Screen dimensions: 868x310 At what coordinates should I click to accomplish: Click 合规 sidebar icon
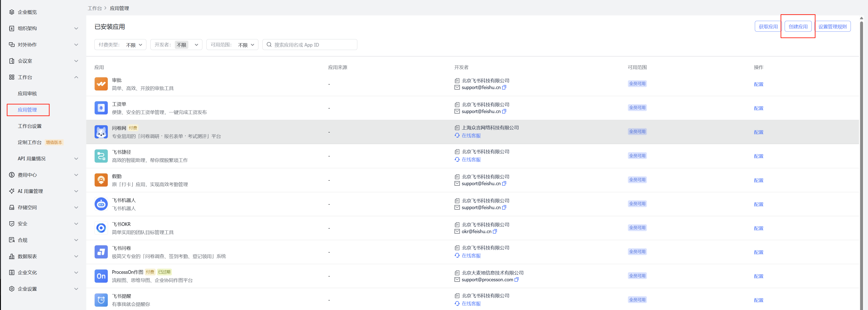pyautogui.click(x=12, y=240)
